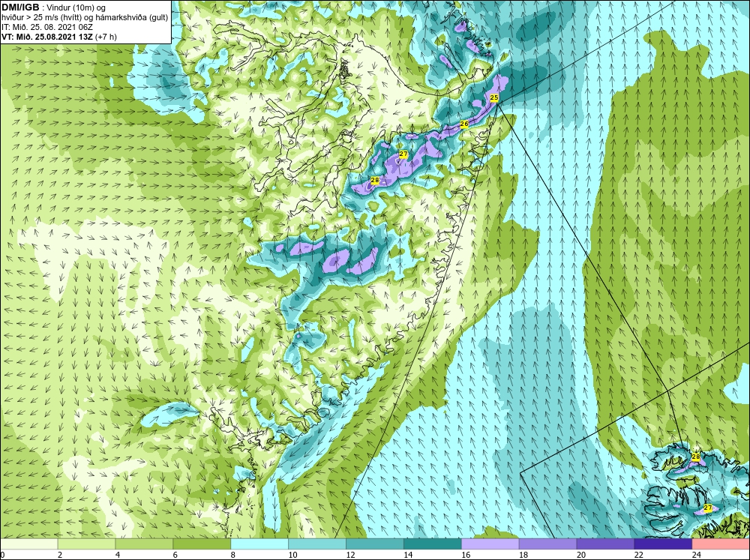The image size is (750, 560).
Task: Click the '(+7 h)' forecast offset text
Action: pyautogui.click(x=106, y=37)
